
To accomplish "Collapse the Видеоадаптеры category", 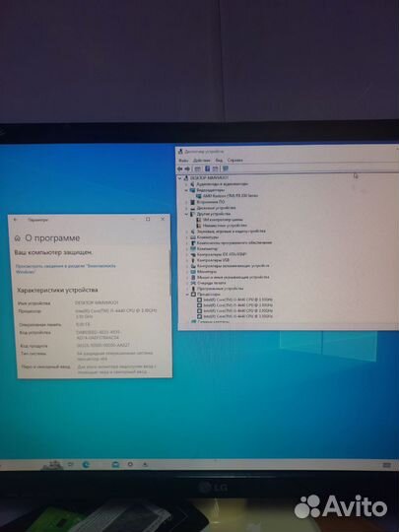I will point(186,190).
